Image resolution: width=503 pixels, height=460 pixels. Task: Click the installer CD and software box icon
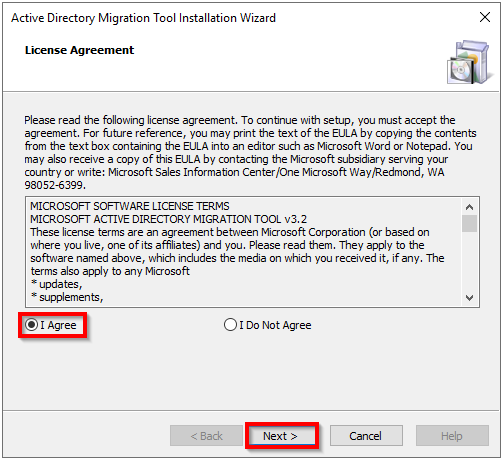coord(469,62)
